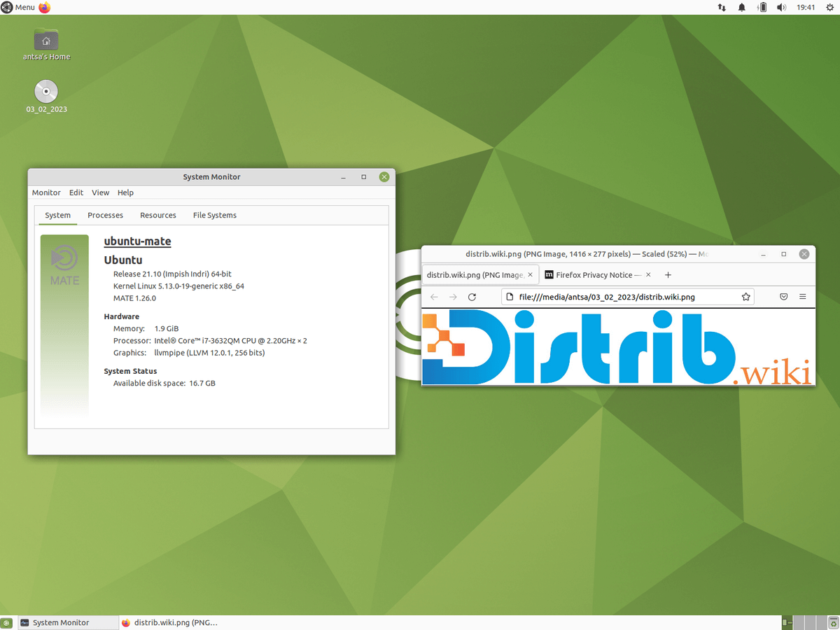Viewport: 840px width, 630px height.
Task: Click Release 21.10 (Impish Indri) text
Action: (172, 274)
